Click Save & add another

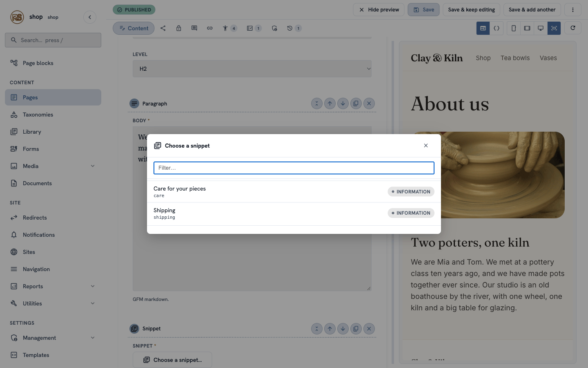(532, 10)
